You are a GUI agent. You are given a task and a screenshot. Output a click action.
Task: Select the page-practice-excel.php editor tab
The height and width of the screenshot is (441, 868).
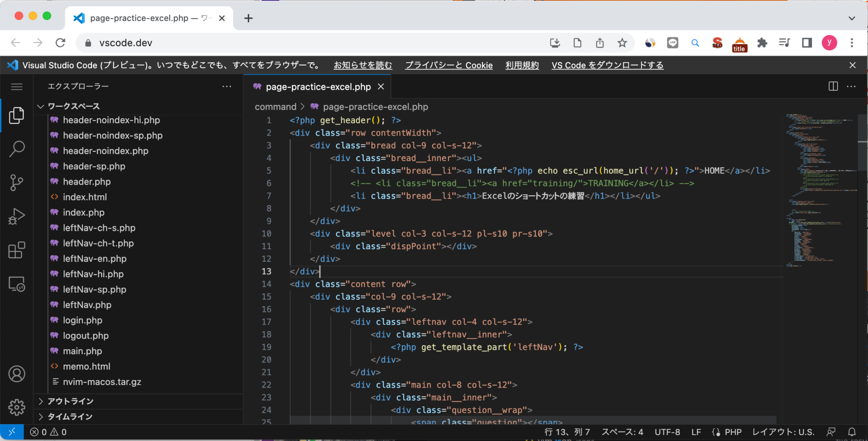tap(317, 86)
